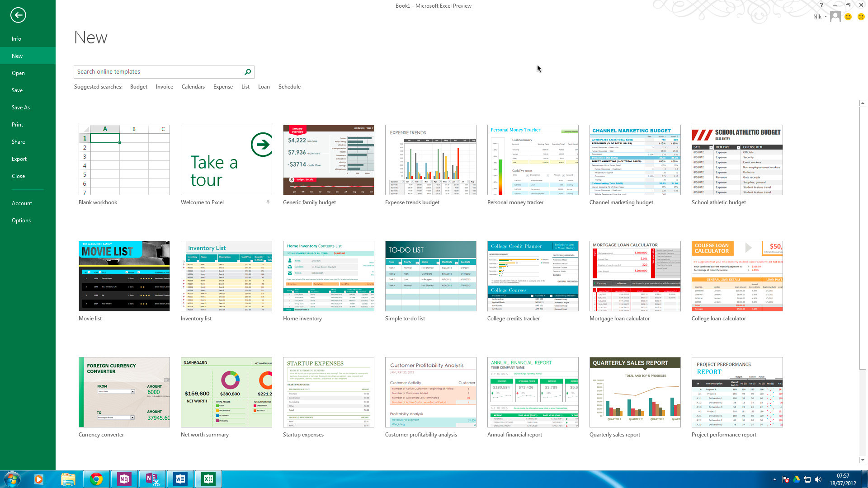Select the Channel marketing budget template
Viewport: 868px width, 488px height.
pyautogui.click(x=635, y=160)
